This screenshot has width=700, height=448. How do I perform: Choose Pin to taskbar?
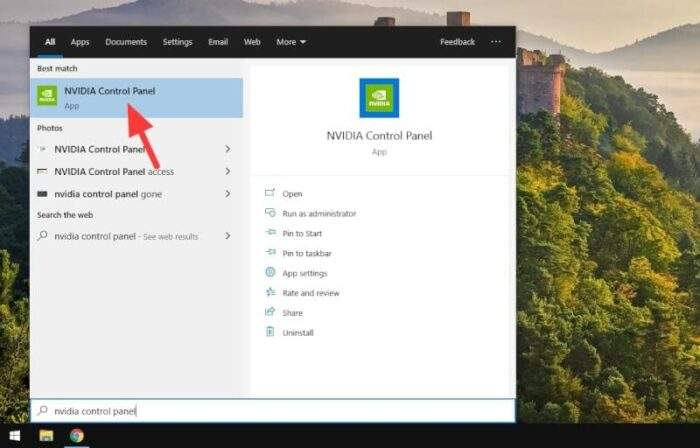[307, 253]
